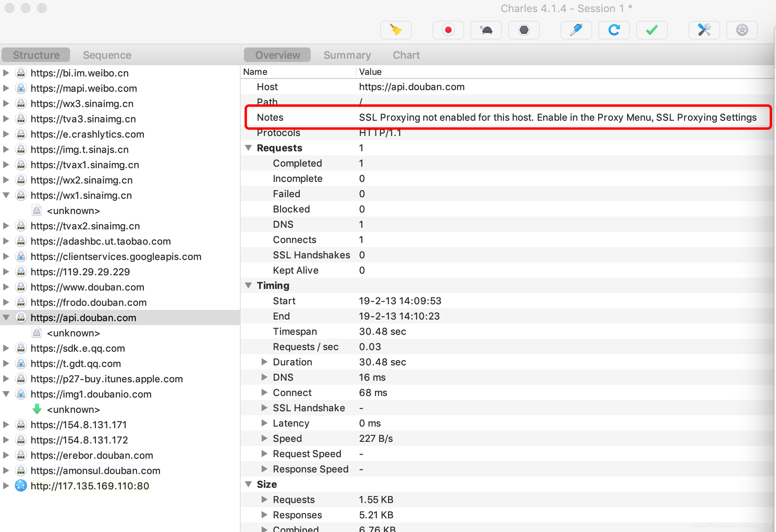Expand the https://mapi.weibo.com host

pos(6,88)
